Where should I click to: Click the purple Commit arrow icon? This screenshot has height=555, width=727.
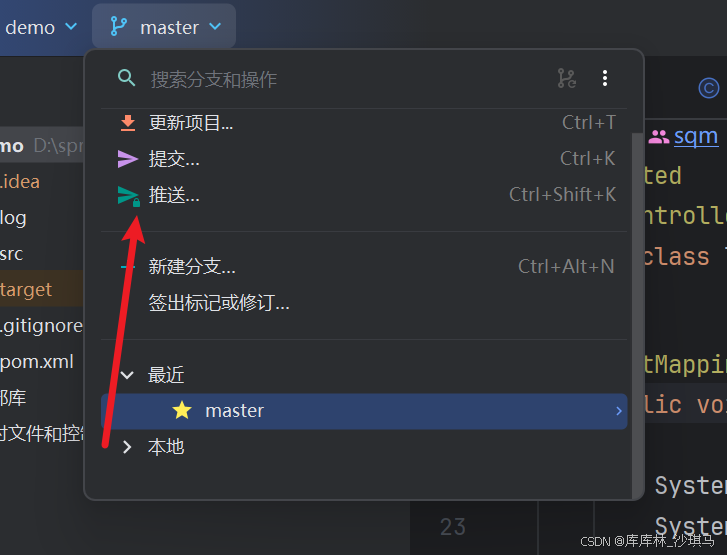pyautogui.click(x=128, y=159)
